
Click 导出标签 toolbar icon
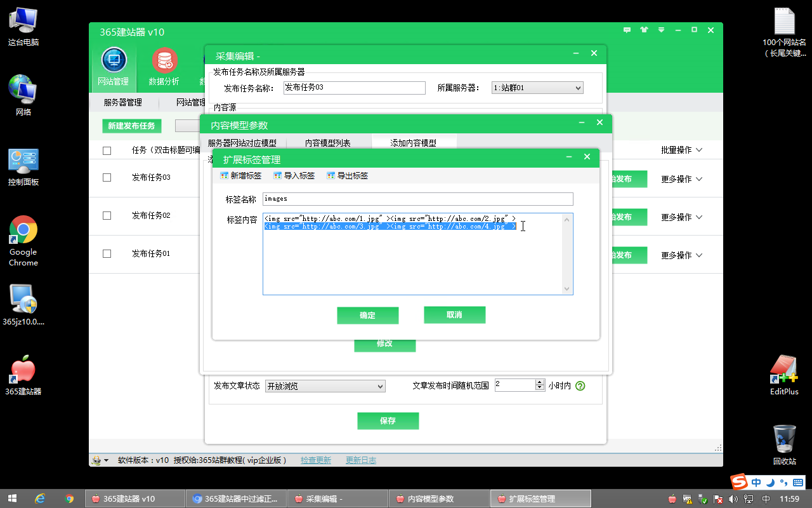point(331,176)
